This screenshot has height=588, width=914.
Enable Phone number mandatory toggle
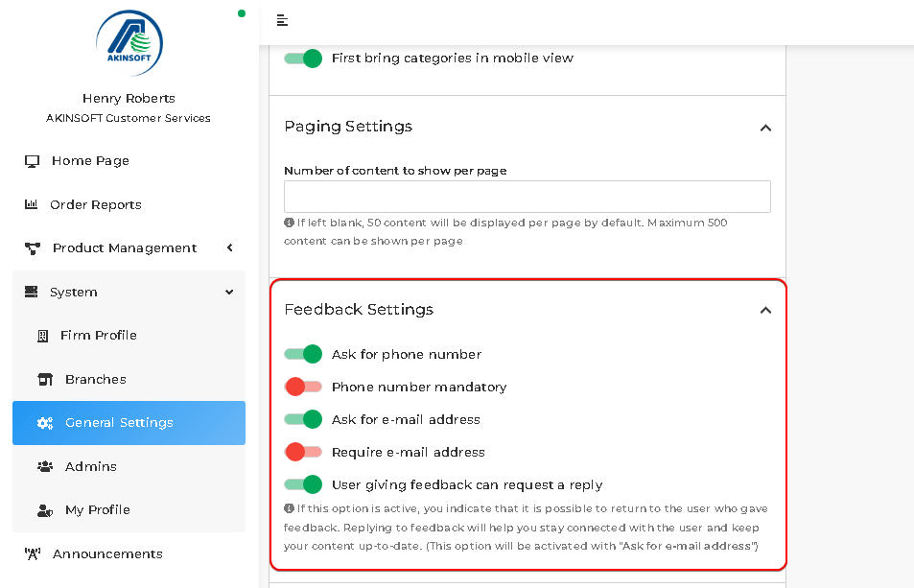click(303, 387)
